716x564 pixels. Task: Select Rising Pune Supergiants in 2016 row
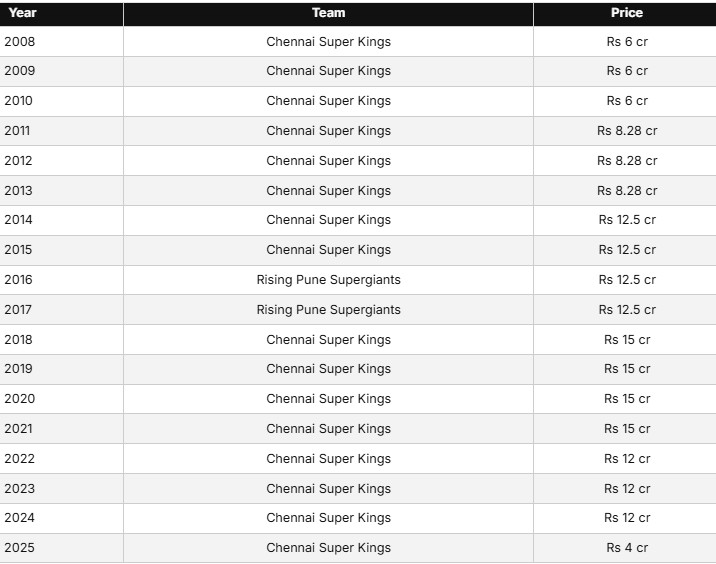[x=328, y=279]
